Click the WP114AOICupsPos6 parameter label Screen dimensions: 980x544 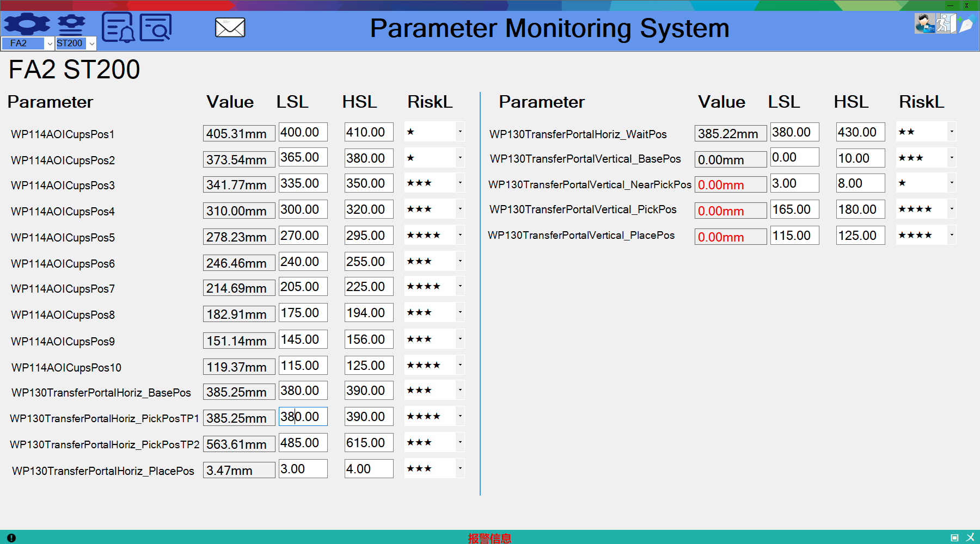[x=63, y=264]
